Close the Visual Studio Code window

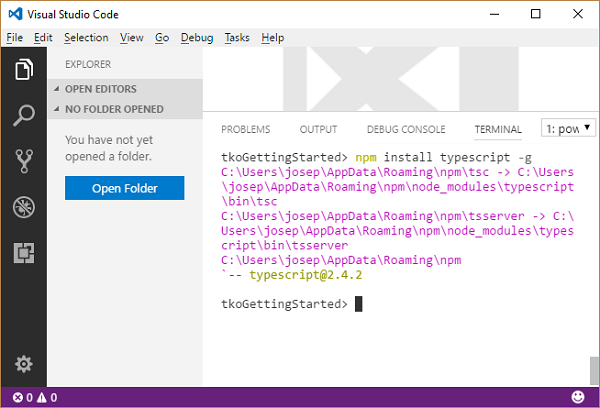tap(577, 14)
